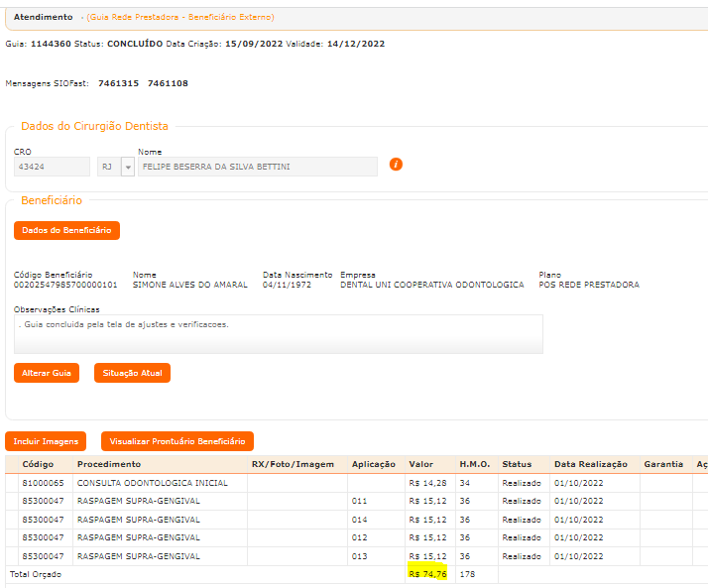Sort by the Código column header
This screenshot has width=708, height=588.
pos(38,464)
